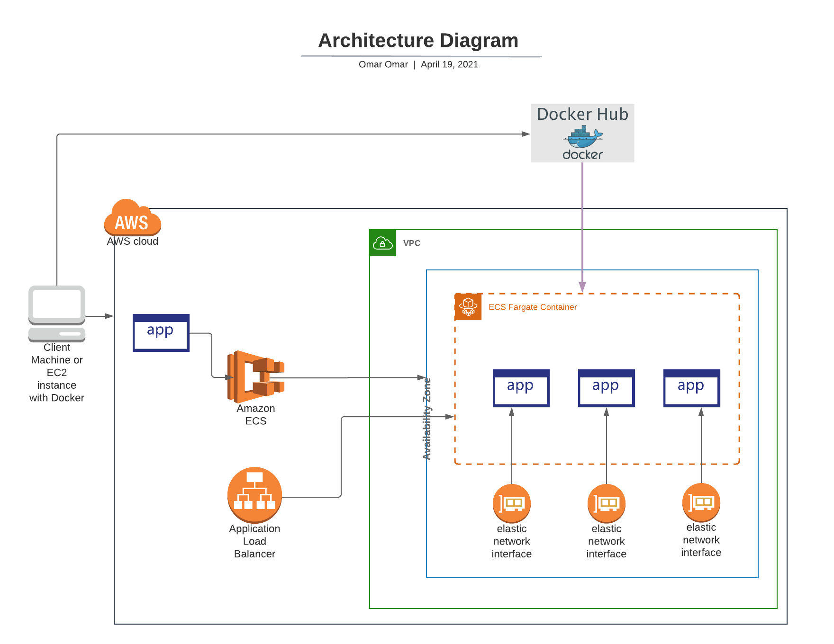Viewport: 834px width, 644px height.
Task: Click the author line Omar Omar April 19, 2021
Action: click(x=418, y=64)
